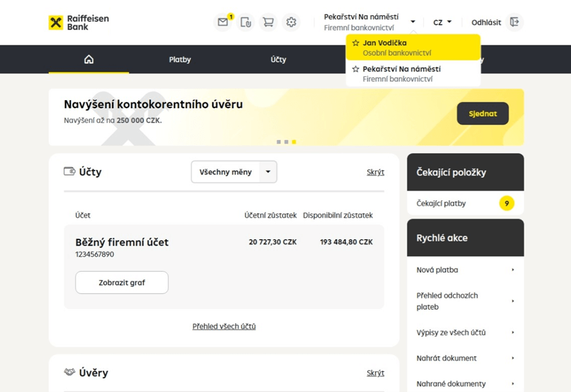The image size is (571, 392).
Task: Select the second banner carousel dot
Action: coord(286,142)
